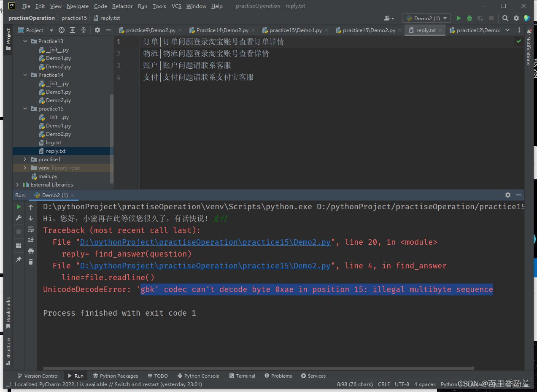This screenshot has height=392, width=537.
Task: Open Demo2 run configuration dropdown
Action: coord(426,18)
